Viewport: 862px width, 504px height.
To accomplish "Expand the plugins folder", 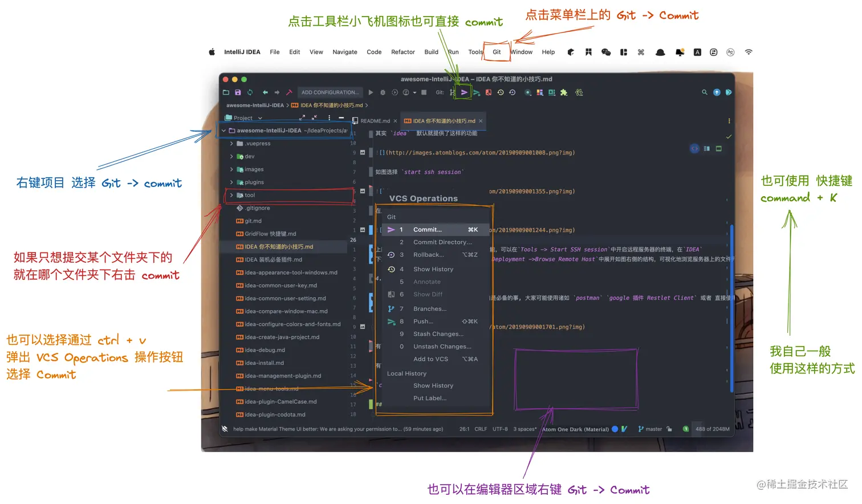I will 231,182.
